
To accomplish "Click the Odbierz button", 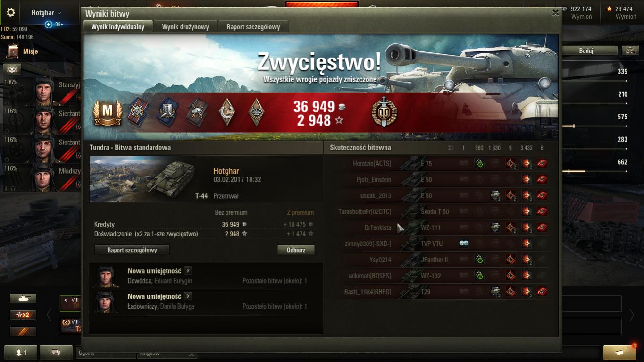I will click(x=296, y=250).
